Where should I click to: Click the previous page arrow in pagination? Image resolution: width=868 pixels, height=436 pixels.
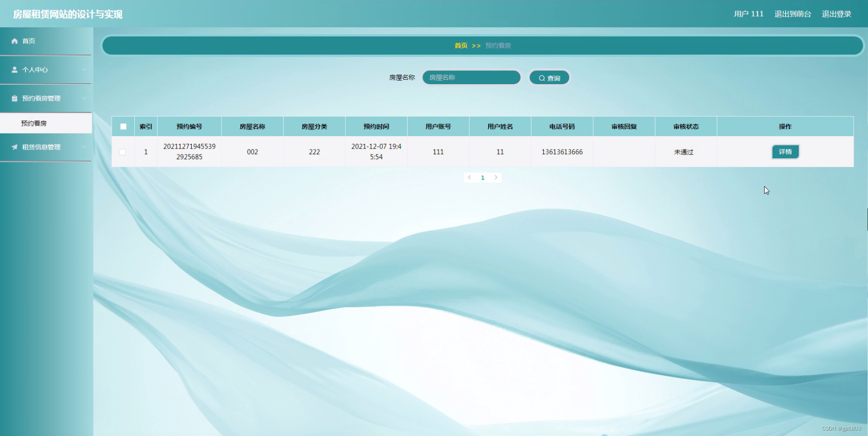[469, 177]
